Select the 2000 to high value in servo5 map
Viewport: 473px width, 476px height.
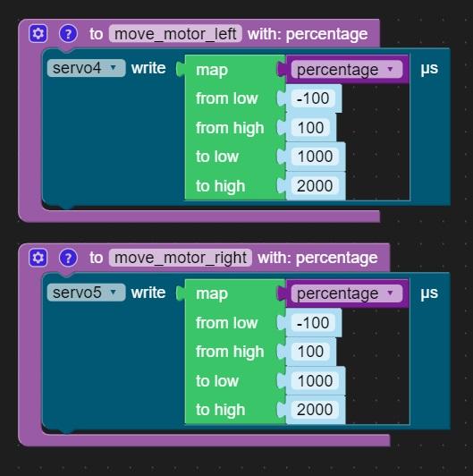click(x=315, y=410)
